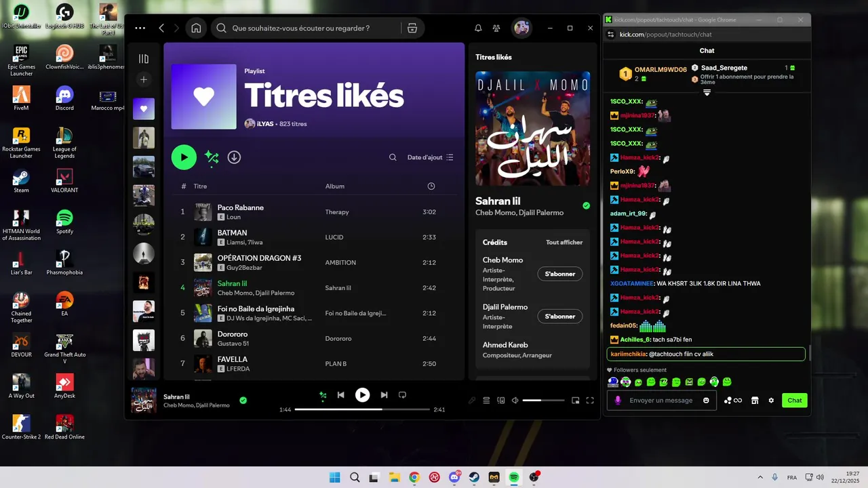Viewport: 868px width, 488px height.
Task: Open the Spotify profile avatar menu
Action: pos(521,28)
